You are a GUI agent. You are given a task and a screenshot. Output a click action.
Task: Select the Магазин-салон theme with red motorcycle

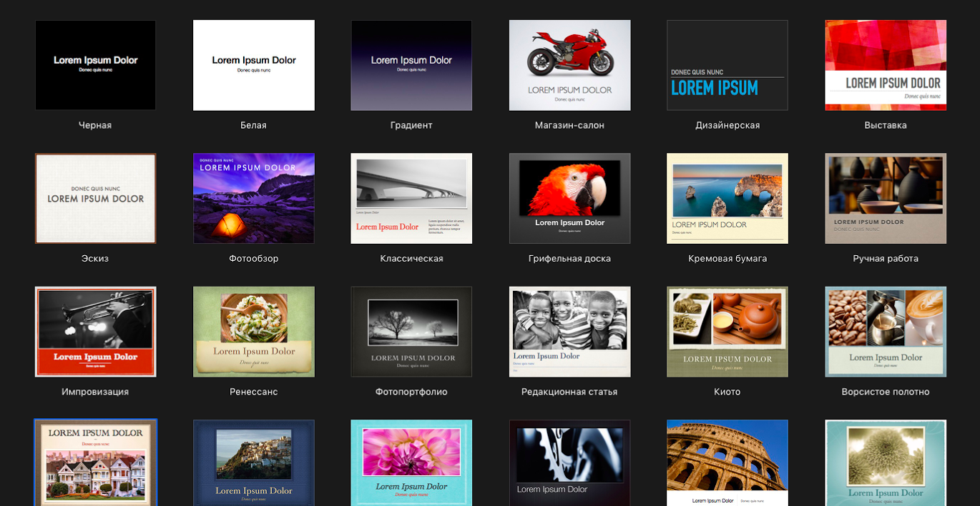[x=569, y=65]
